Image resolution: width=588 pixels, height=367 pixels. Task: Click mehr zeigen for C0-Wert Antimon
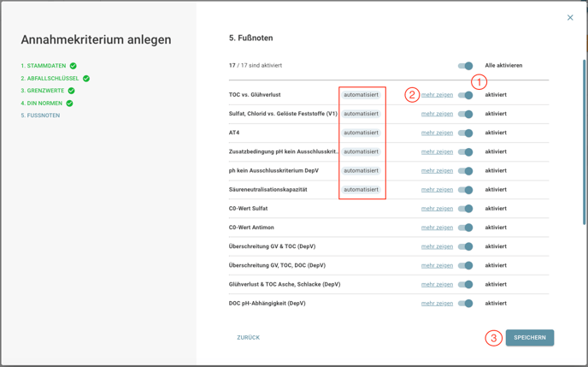tap(437, 228)
